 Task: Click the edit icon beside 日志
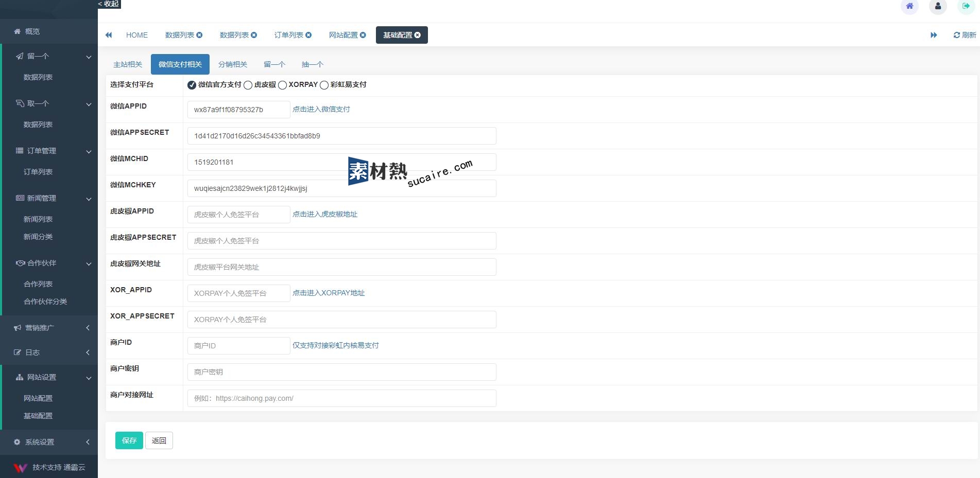(17, 352)
